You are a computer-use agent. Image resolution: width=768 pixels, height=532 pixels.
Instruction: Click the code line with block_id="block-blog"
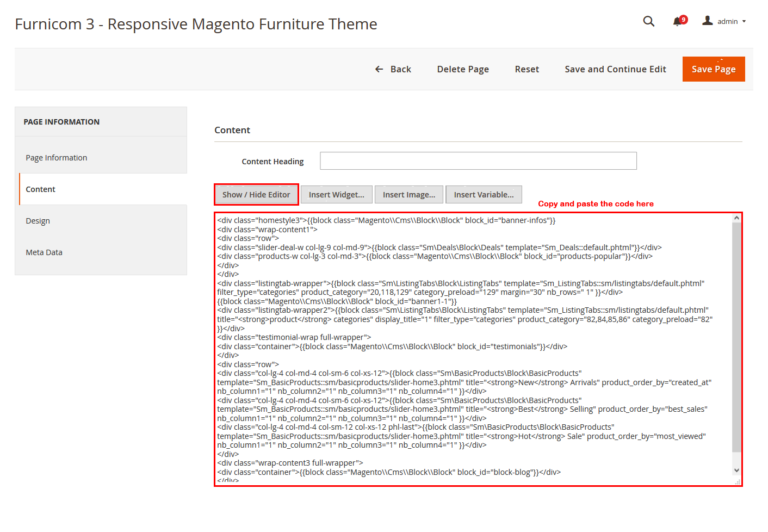coord(389,472)
